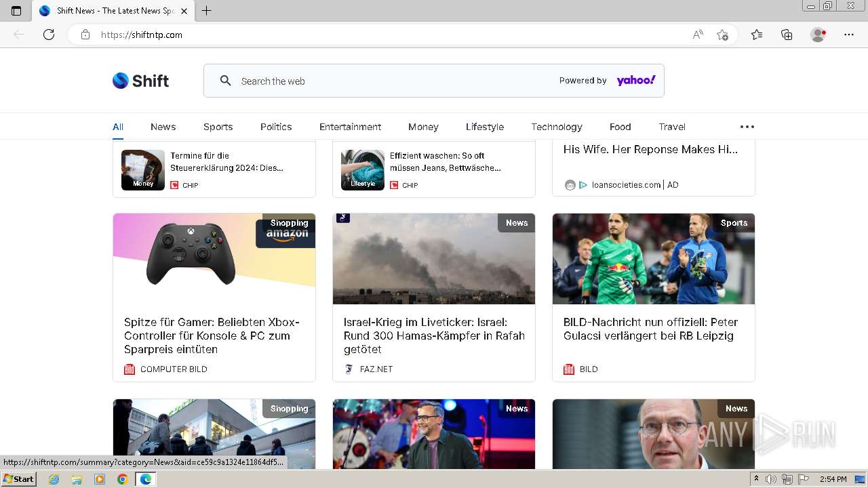Show hidden system tray icons

[757, 479]
